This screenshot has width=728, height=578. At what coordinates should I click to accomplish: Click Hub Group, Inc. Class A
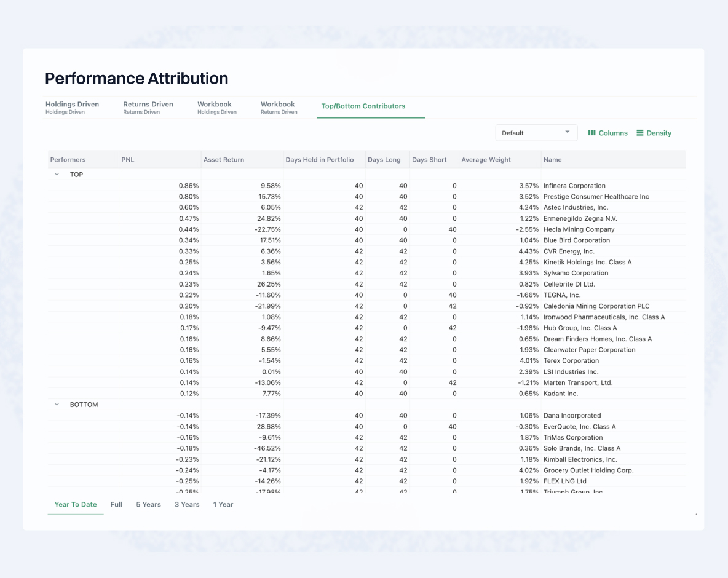580,328
